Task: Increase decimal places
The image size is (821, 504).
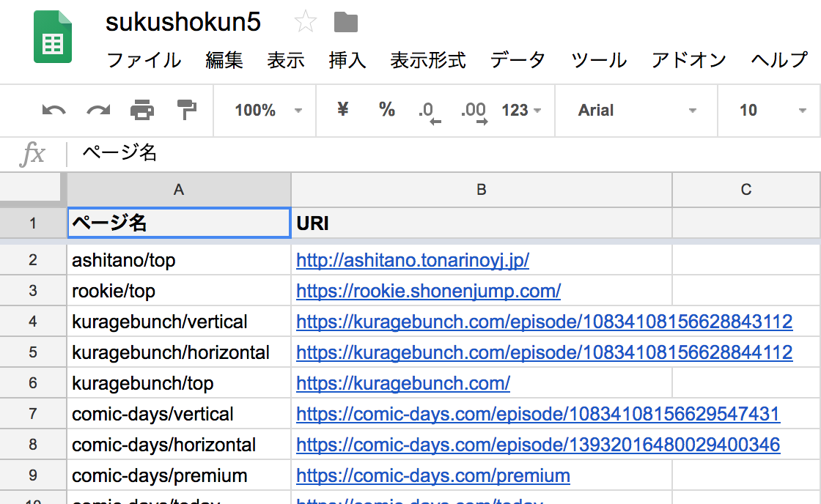Action: [x=474, y=112]
